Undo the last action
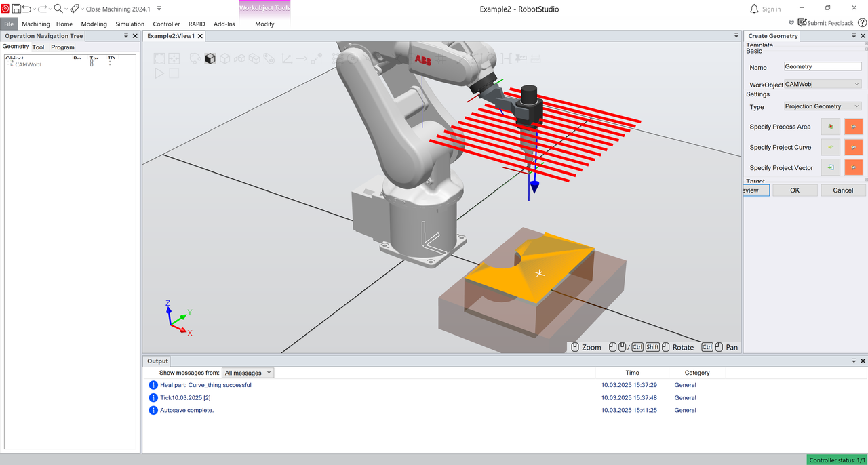The height and width of the screenshot is (465, 868). [x=27, y=9]
